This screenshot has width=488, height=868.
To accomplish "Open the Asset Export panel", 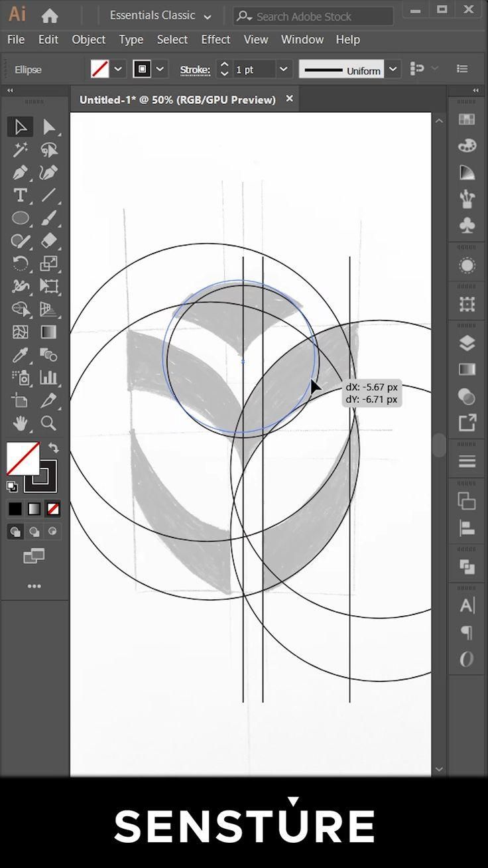I will tap(467, 423).
